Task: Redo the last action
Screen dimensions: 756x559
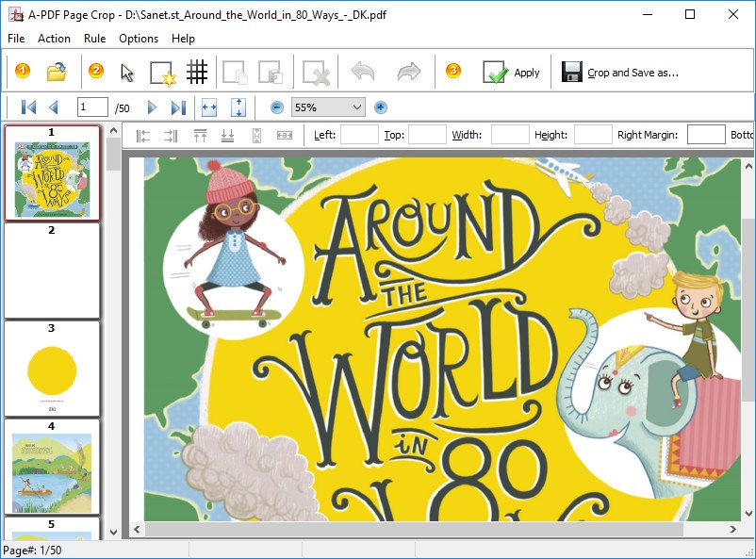Action: pos(409,72)
